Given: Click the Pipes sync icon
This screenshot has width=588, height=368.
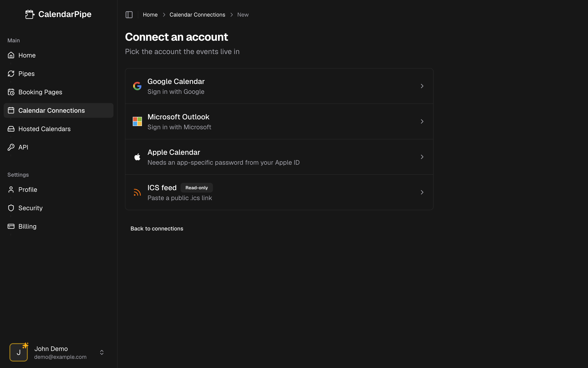Looking at the screenshot, I should coord(11,74).
